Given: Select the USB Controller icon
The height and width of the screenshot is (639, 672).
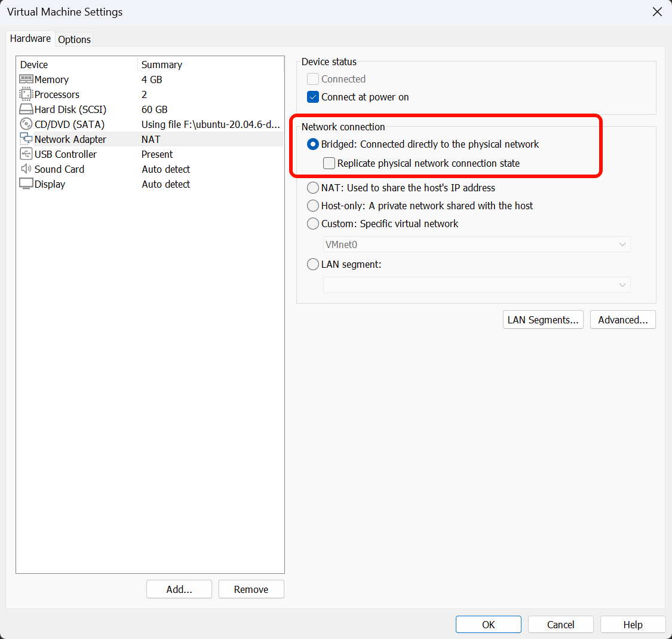Looking at the screenshot, I should 26,154.
